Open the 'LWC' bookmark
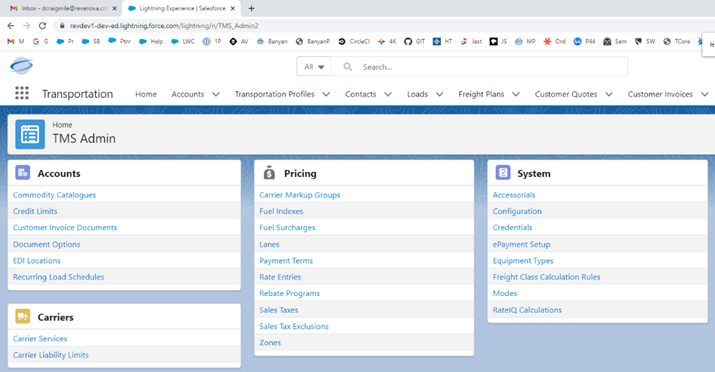 pyautogui.click(x=183, y=41)
